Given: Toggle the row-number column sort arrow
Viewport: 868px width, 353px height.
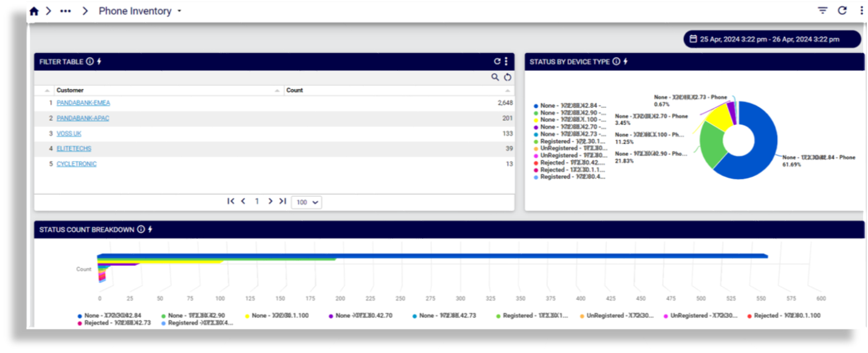Looking at the screenshot, I should tap(47, 91).
